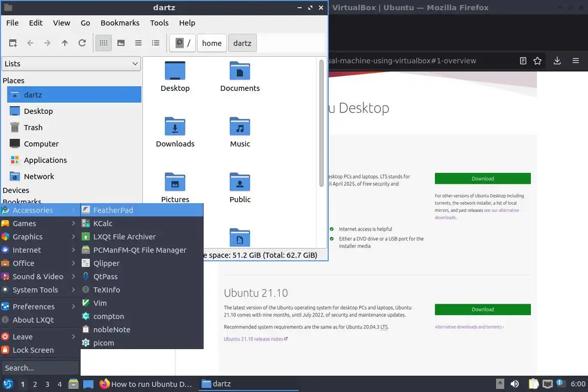
Task: Switch to detailed list view mode
Action: coord(156,43)
